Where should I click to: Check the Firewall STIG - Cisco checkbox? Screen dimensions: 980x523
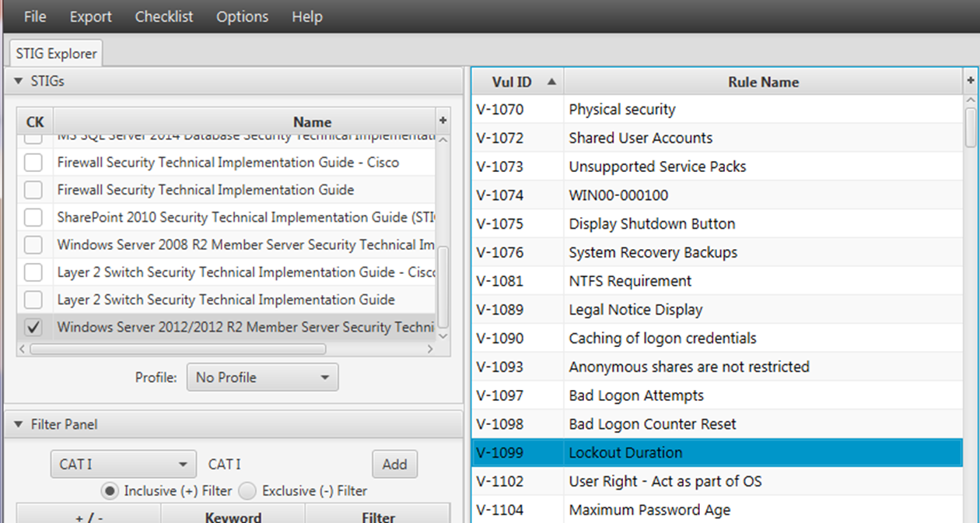pos(33,163)
